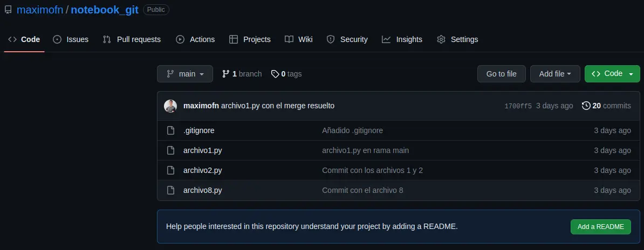Screen dimensions: 644x250
Task: Open the Projects tab
Action: [x=250, y=39]
